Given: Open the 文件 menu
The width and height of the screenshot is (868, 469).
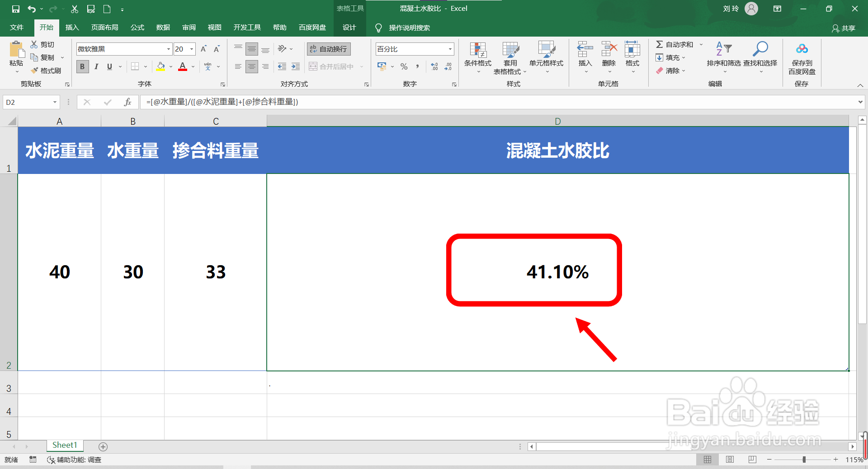Looking at the screenshot, I should tap(16, 27).
